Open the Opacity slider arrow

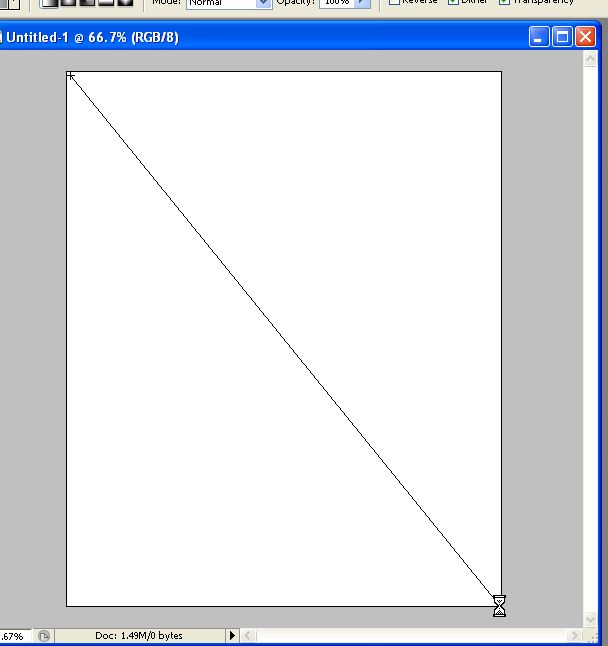pyautogui.click(x=362, y=3)
